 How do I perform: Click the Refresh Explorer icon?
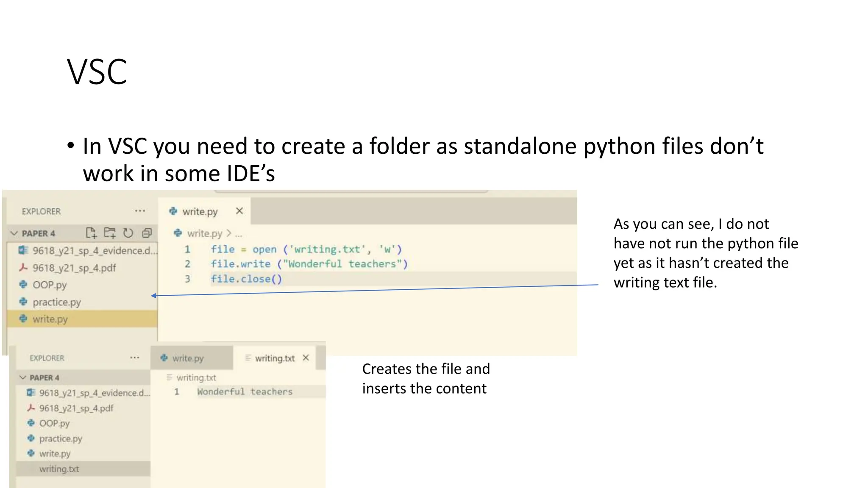click(128, 233)
